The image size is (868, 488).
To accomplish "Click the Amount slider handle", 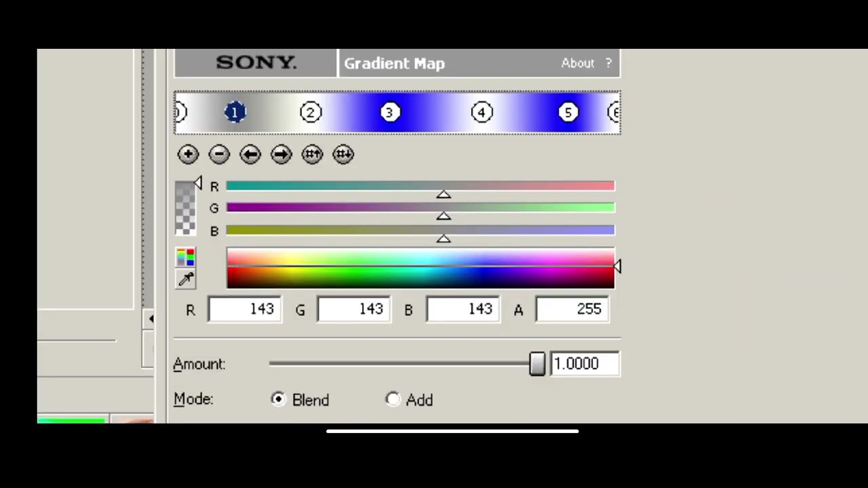I will 537,364.
